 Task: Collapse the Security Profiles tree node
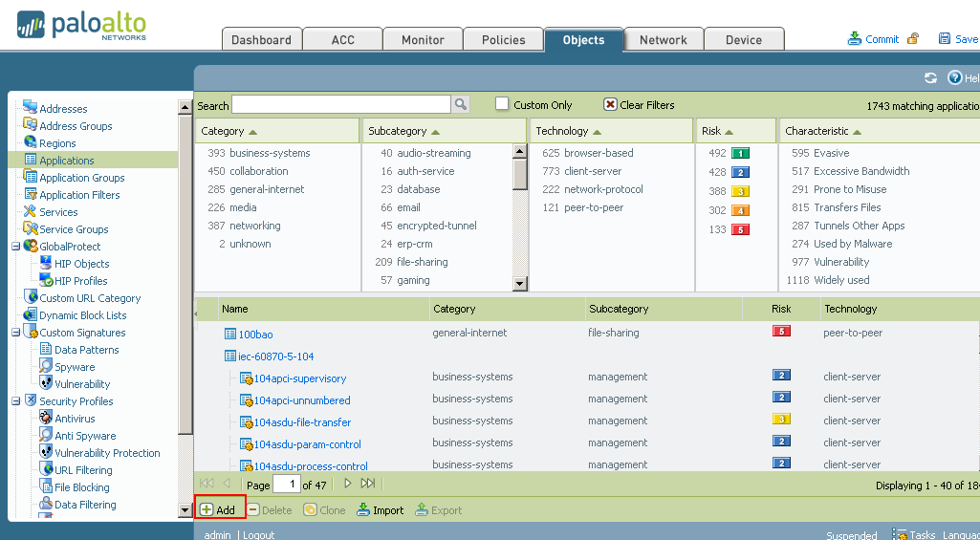click(15, 401)
